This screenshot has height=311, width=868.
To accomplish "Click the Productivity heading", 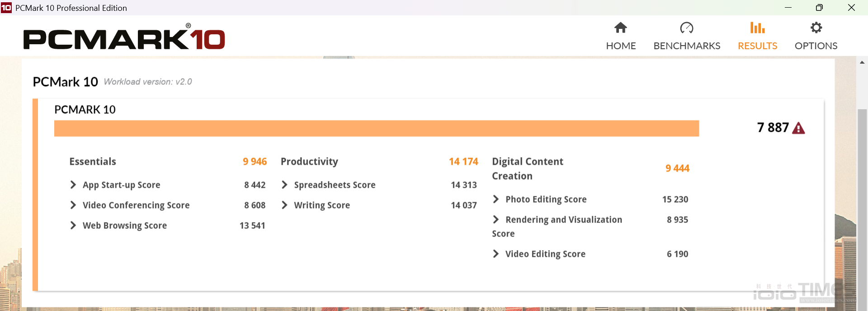I will tap(309, 162).
